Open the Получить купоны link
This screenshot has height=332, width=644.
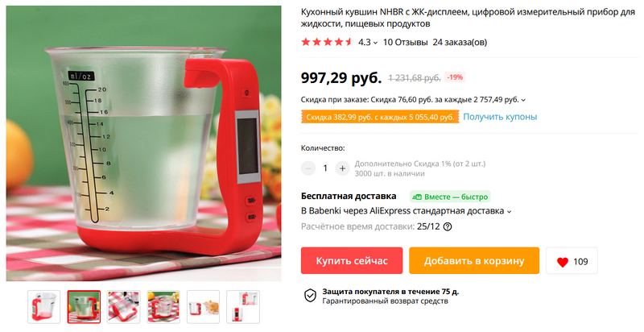coord(500,117)
